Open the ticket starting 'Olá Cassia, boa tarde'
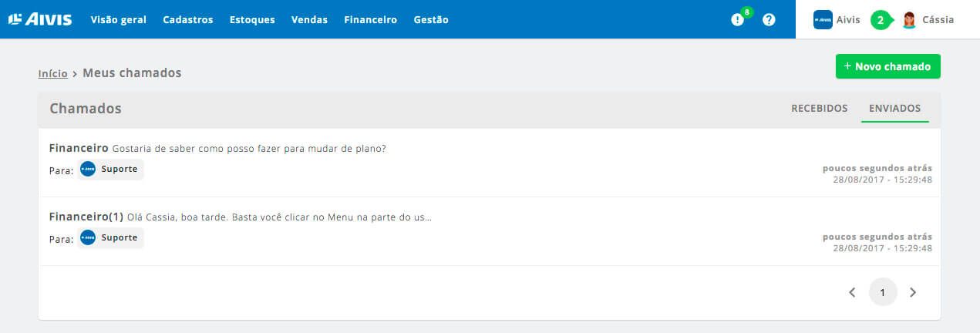The image size is (980, 333). [x=490, y=231]
